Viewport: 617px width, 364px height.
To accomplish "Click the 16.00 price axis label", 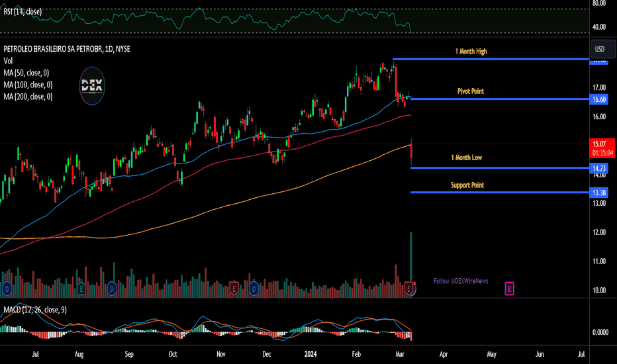I will coord(599,117).
